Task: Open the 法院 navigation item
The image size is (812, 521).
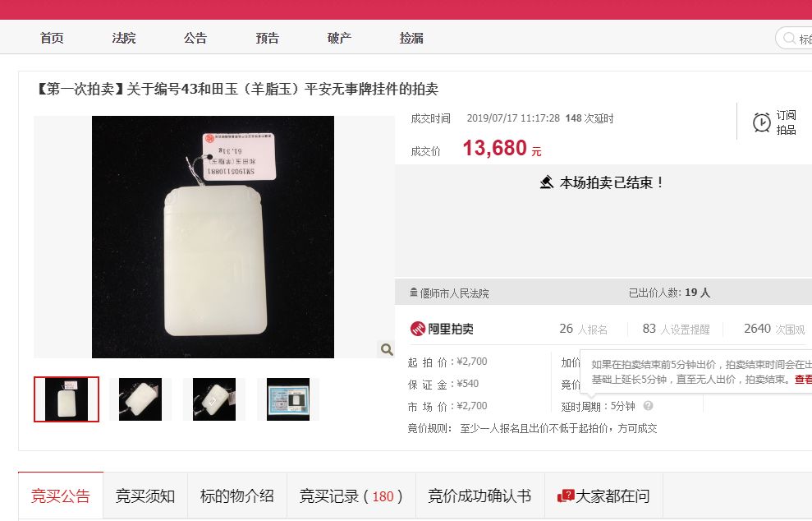Action: point(124,38)
